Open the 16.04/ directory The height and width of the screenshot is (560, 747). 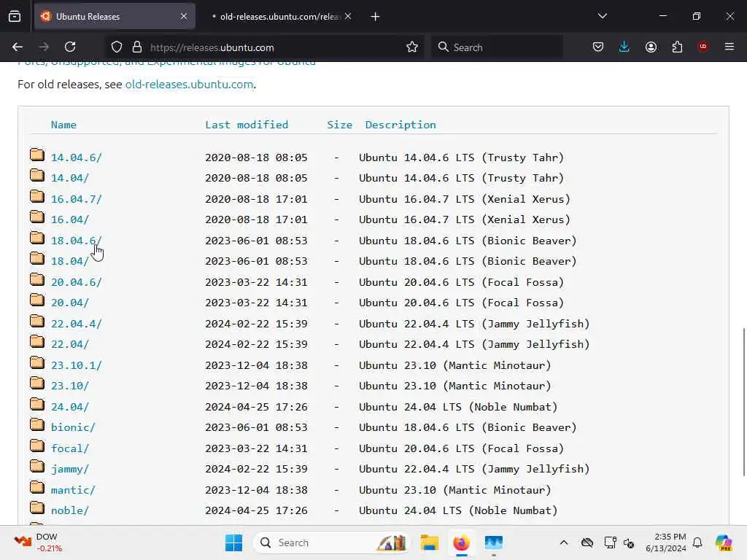pos(70,219)
